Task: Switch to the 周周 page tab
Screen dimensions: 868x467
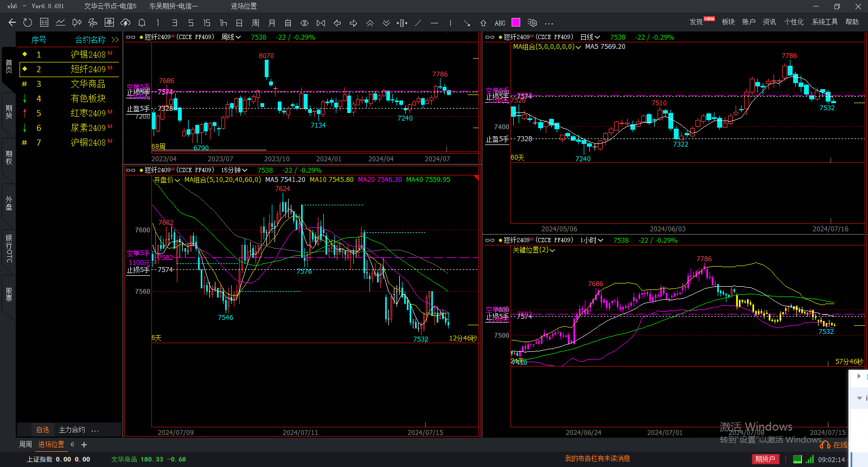Action: coord(25,444)
